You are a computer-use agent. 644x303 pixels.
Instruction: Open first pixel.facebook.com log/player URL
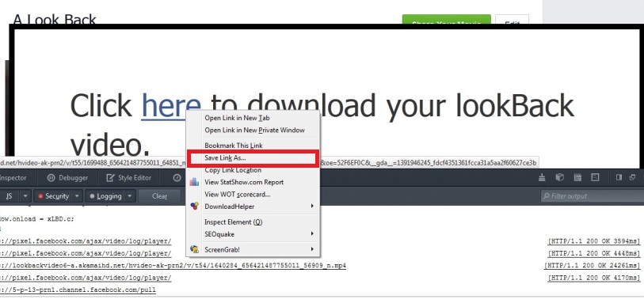coord(86,241)
